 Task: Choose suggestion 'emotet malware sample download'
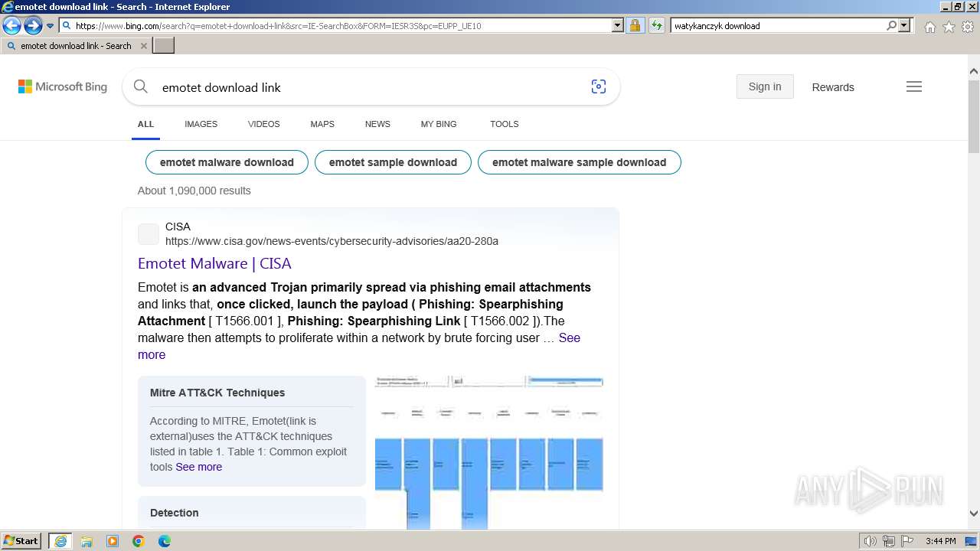coord(579,162)
